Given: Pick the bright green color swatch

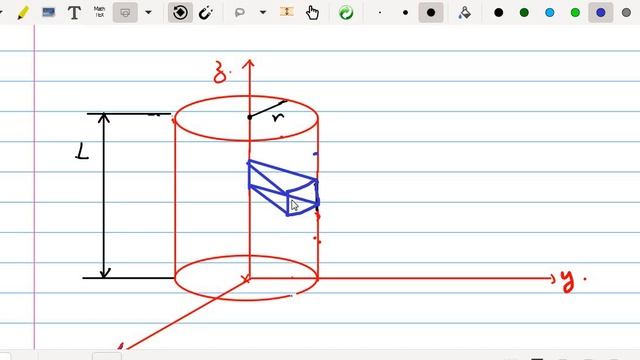Looking at the screenshot, I should pos(575,13).
